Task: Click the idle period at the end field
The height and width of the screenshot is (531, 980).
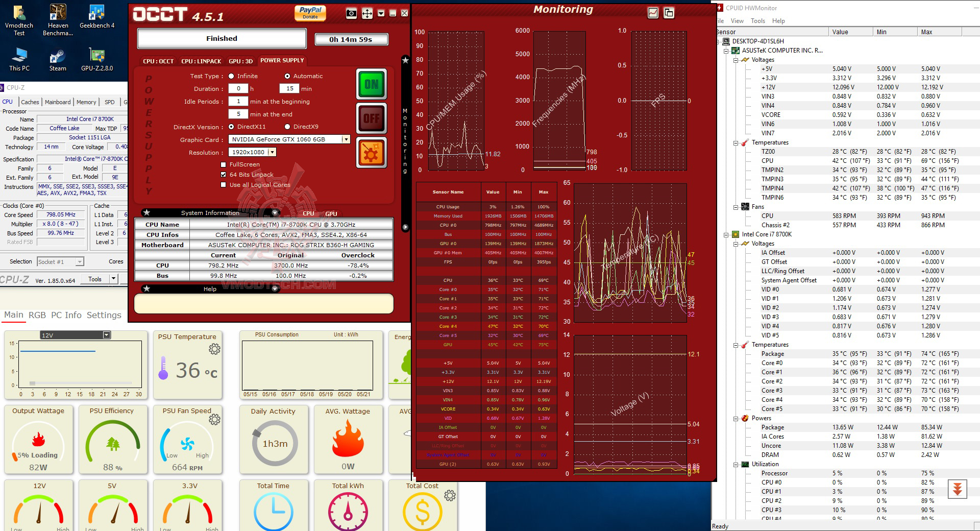Action: (238, 114)
